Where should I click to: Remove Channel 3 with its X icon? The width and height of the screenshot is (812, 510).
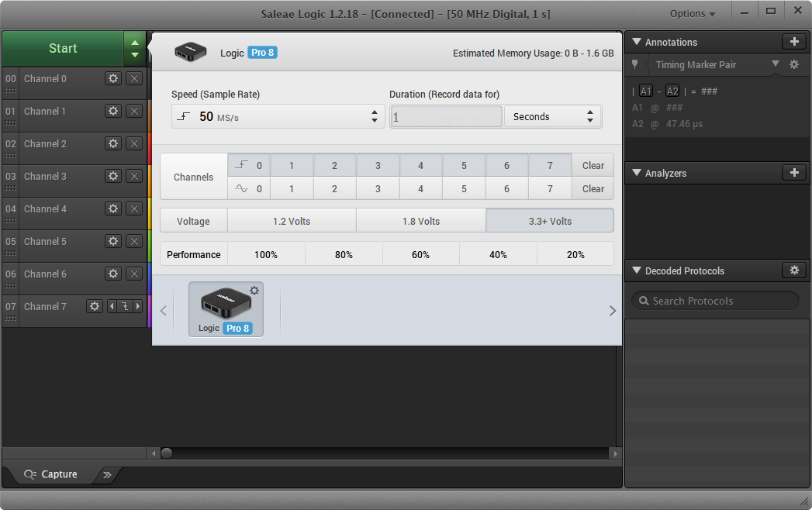[134, 176]
